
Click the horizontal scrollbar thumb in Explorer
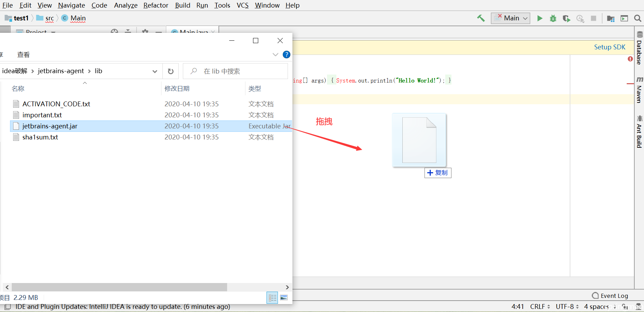point(119,287)
